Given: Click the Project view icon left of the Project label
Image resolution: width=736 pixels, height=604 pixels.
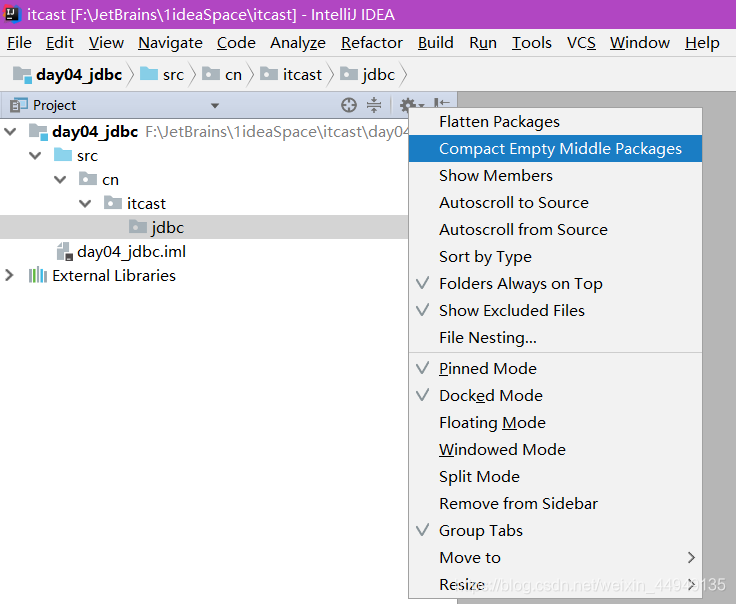Looking at the screenshot, I should (19, 105).
